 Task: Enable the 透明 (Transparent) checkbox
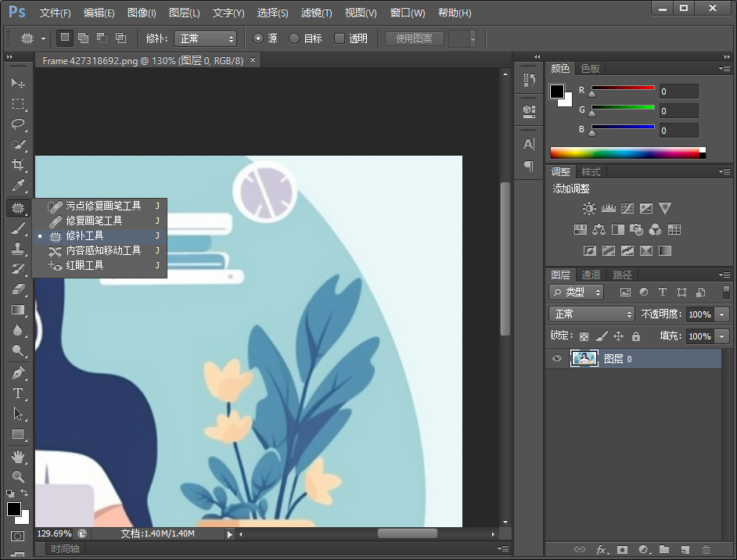pyautogui.click(x=340, y=38)
